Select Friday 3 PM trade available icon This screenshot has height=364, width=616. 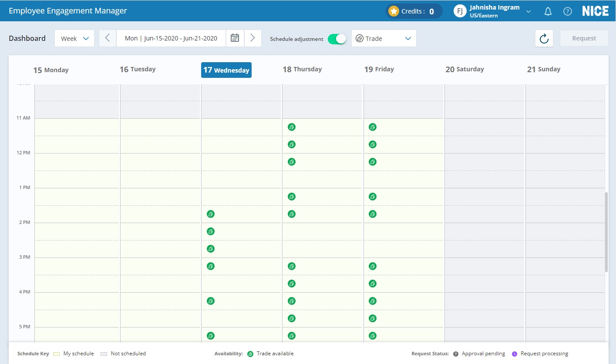(373, 266)
